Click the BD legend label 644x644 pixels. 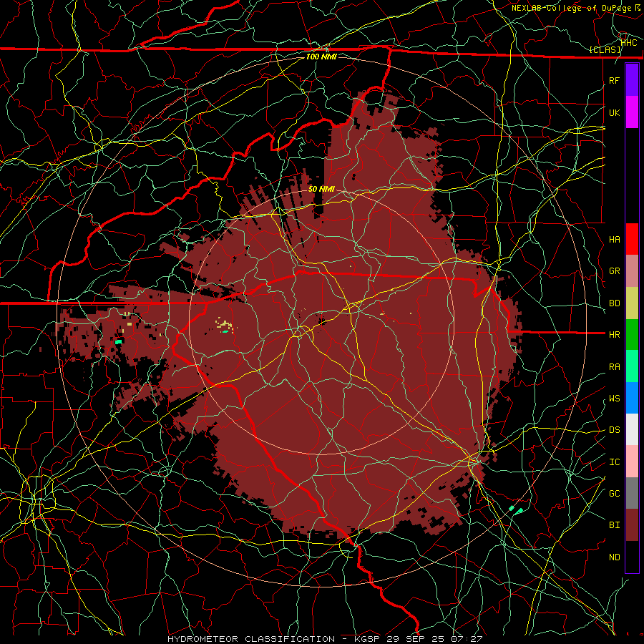coord(614,303)
